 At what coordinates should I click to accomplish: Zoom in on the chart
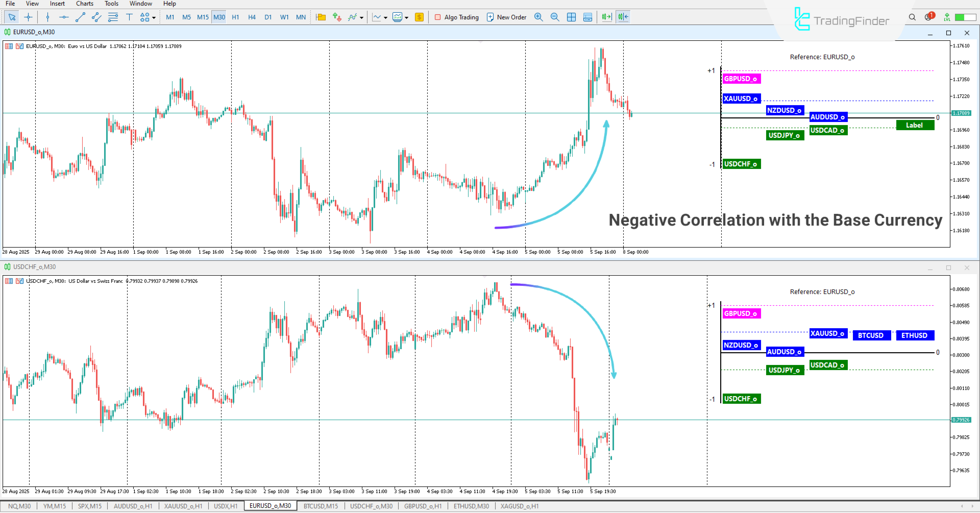538,17
